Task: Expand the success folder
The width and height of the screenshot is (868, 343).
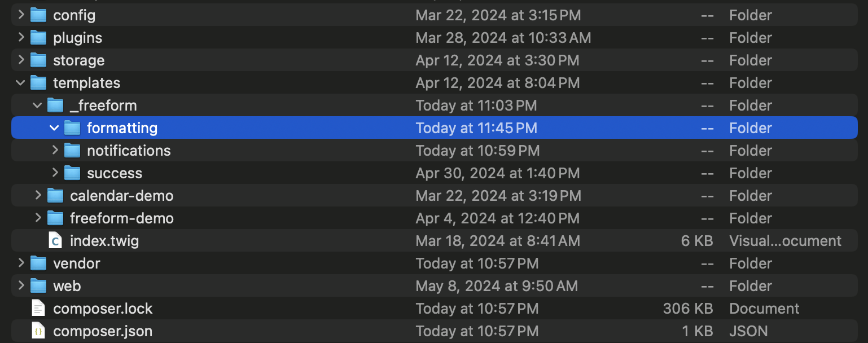Action: coord(55,173)
